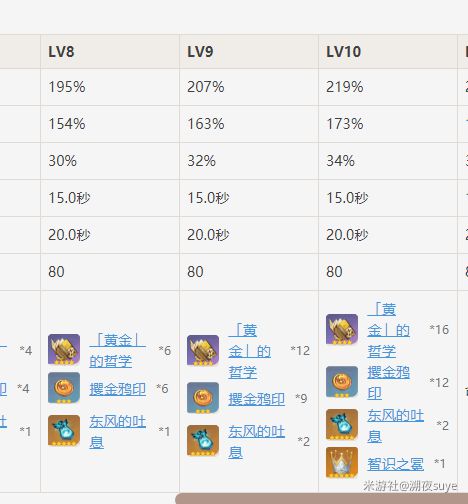Click the Philosophies of Gold book icon in LV9 column
This screenshot has width=468, height=504.
pyautogui.click(x=203, y=351)
